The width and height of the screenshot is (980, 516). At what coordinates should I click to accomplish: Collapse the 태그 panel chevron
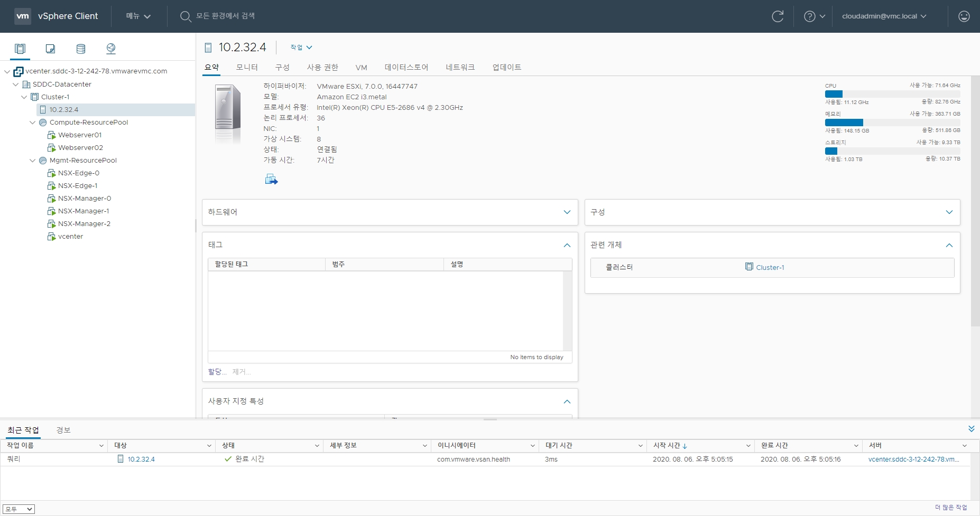point(567,245)
